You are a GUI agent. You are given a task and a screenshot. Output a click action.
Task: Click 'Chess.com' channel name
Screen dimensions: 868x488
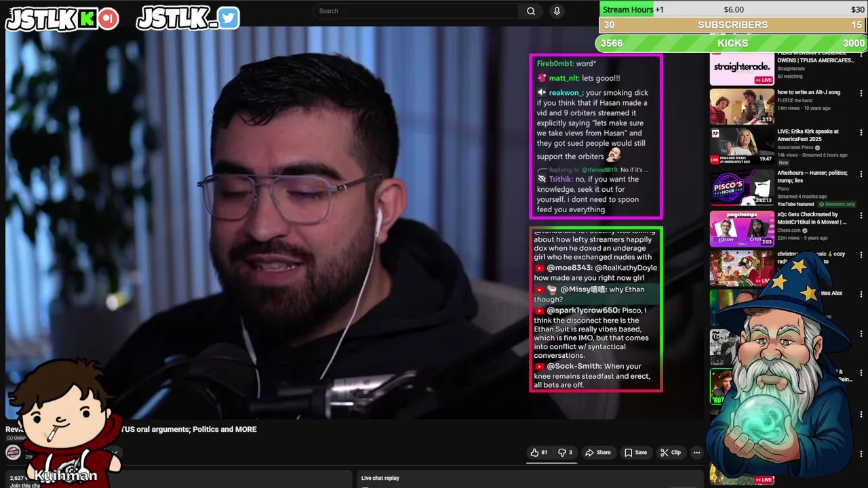click(x=789, y=230)
